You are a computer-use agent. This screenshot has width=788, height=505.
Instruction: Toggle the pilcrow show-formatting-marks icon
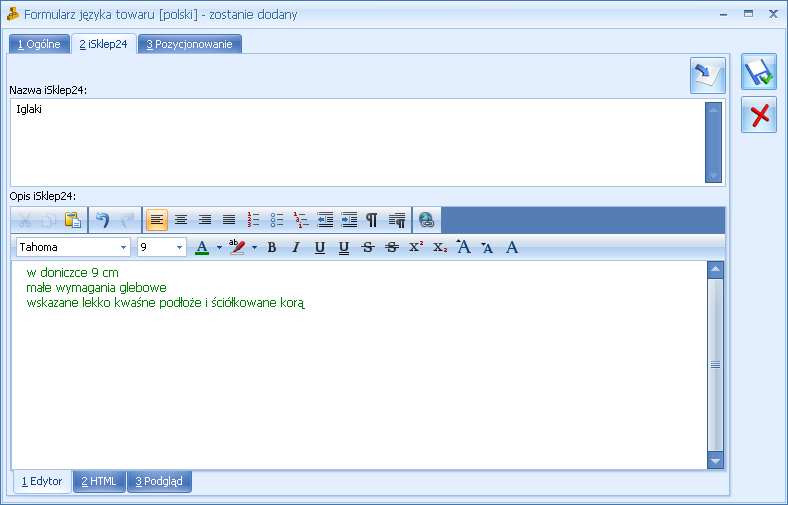[372, 220]
